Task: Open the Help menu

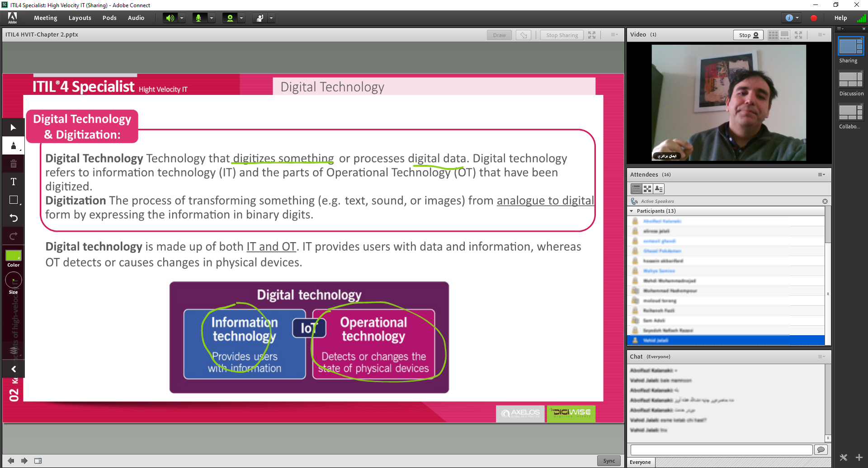Action: tap(840, 18)
